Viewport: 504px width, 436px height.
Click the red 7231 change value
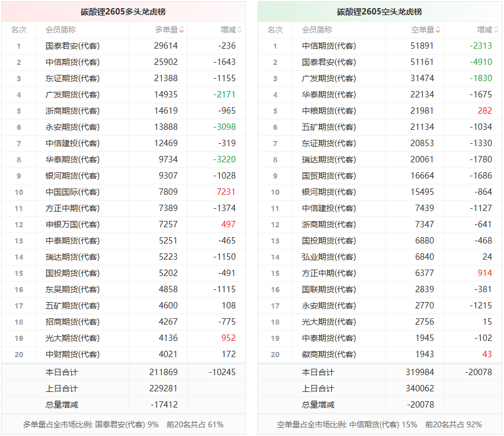pyautogui.click(x=226, y=192)
